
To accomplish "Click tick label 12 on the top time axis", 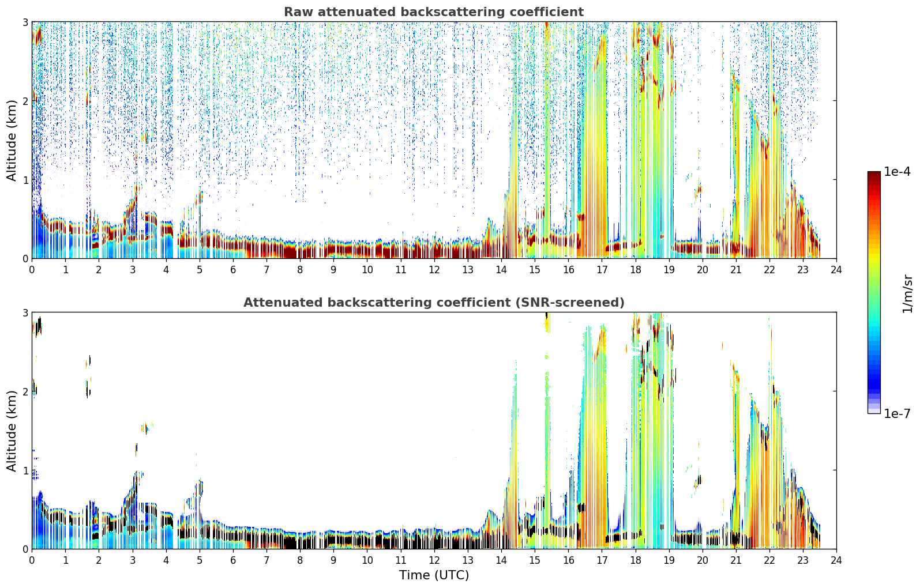I will click(434, 270).
